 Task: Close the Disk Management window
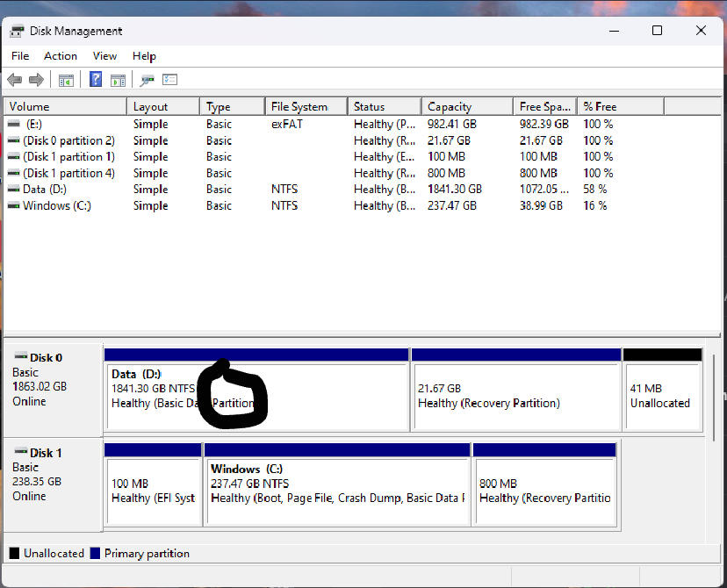click(701, 31)
